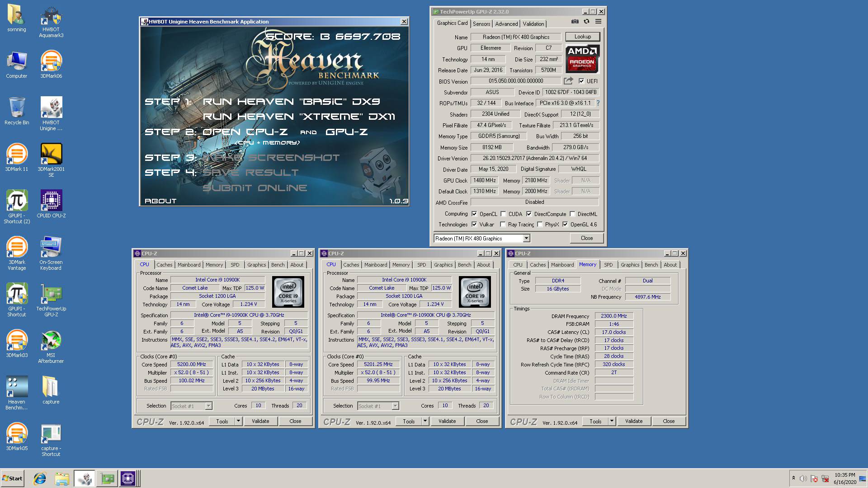
Task: Click SUBMIT ONLINE in Heaven Benchmark
Action: [255, 188]
